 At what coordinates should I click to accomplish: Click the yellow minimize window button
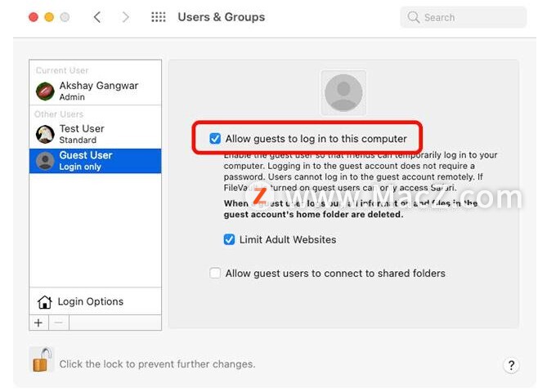click(49, 17)
